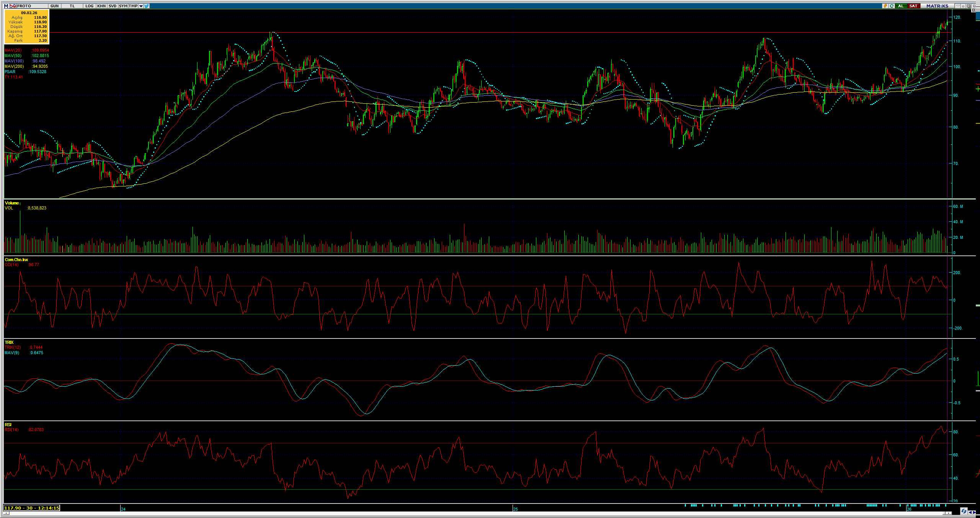This screenshot has width=980, height=518.
Task: Click the Matriks M logo icon
Action: (x=6, y=6)
